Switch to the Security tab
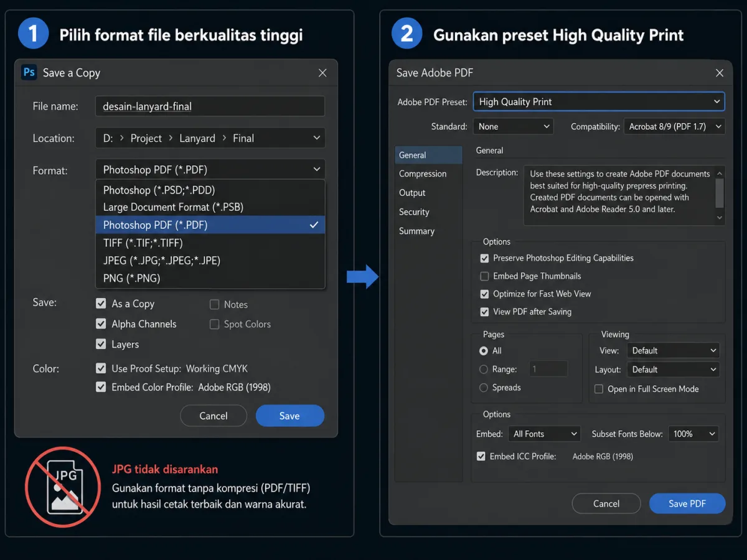 429,212
